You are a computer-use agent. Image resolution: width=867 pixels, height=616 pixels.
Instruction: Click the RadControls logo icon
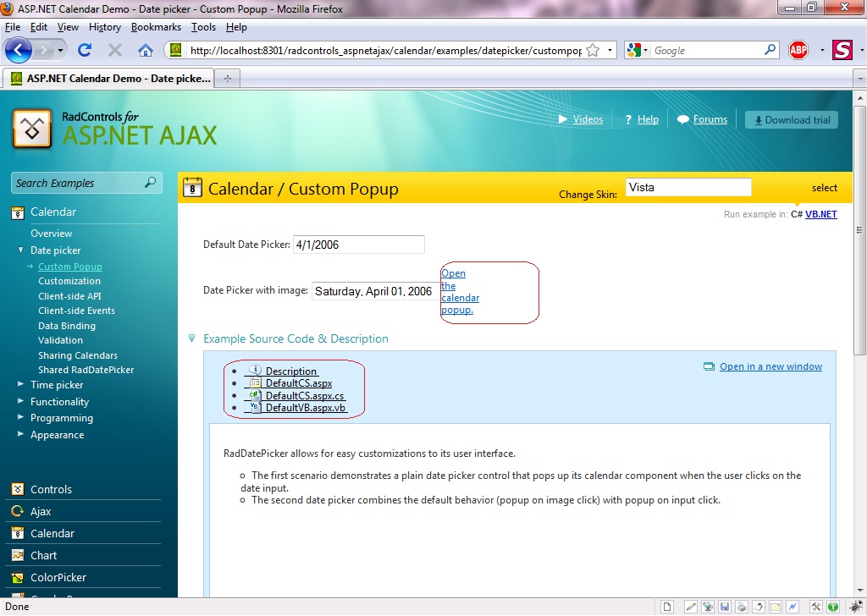point(32,129)
